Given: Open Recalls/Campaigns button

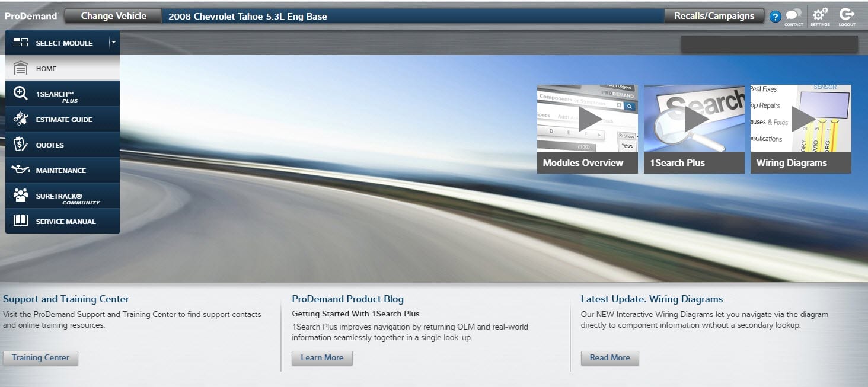Looking at the screenshot, I should [714, 16].
